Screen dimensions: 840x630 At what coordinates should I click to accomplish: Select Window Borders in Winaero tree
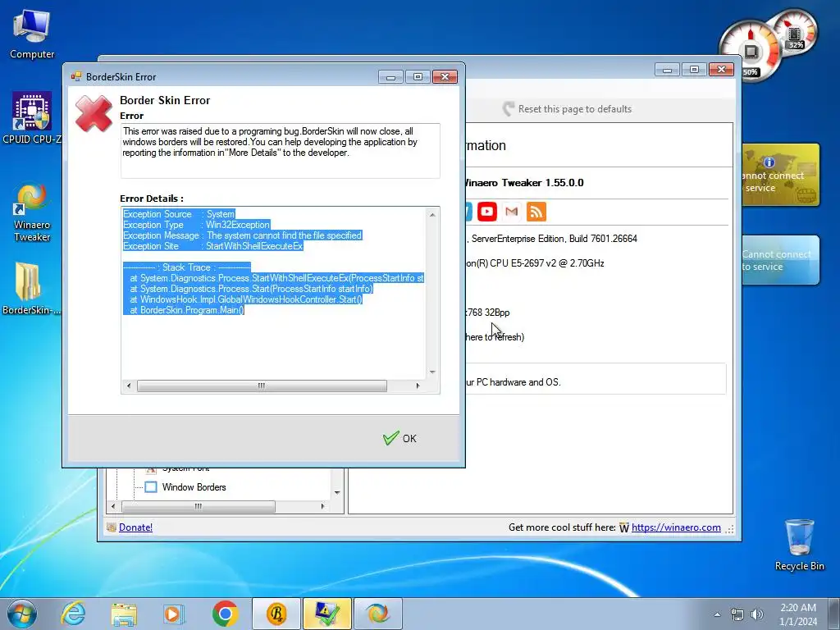[194, 487]
